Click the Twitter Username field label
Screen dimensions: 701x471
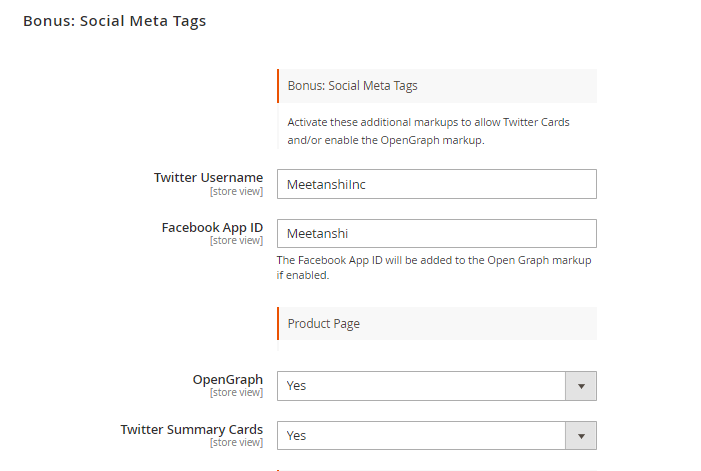(x=208, y=177)
